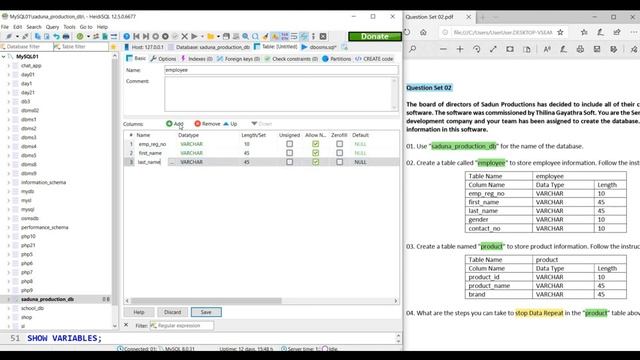The width and height of the screenshot is (640, 360).
Task: Click Add column button
Action: pos(175,124)
